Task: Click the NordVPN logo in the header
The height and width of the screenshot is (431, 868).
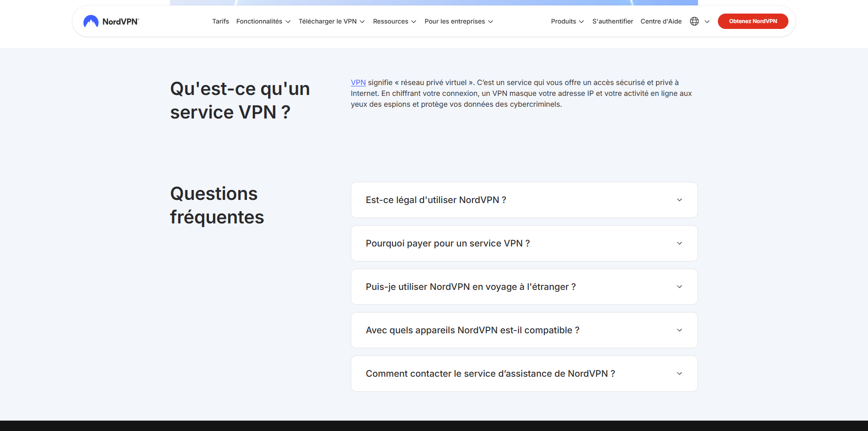Action: click(x=111, y=21)
